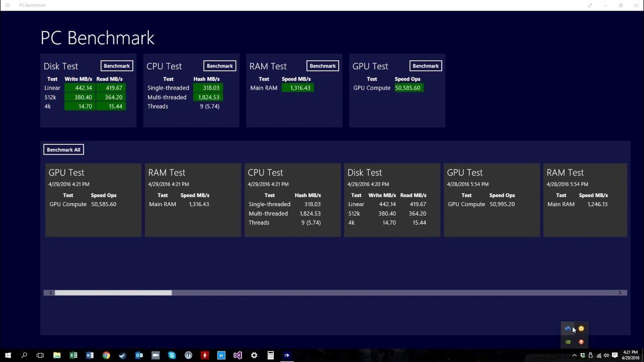The height and width of the screenshot is (362, 644).
Task: Open the hamburger menu in title bar
Action: (x=8, y=5)
